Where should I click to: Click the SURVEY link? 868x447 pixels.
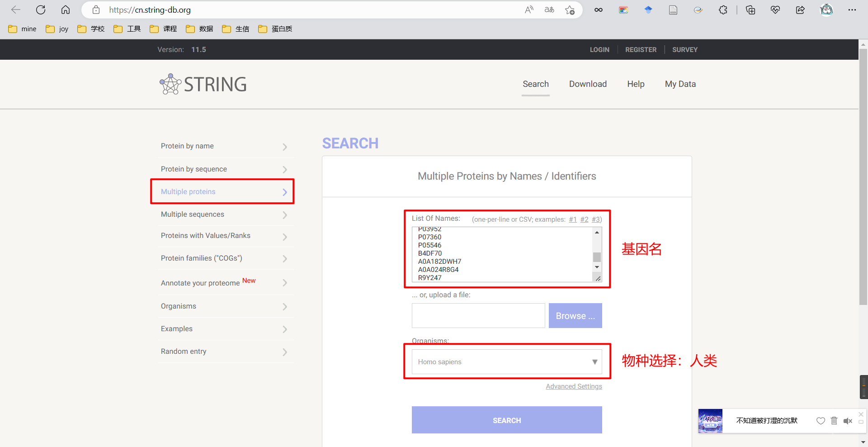[x=685, y=50]
